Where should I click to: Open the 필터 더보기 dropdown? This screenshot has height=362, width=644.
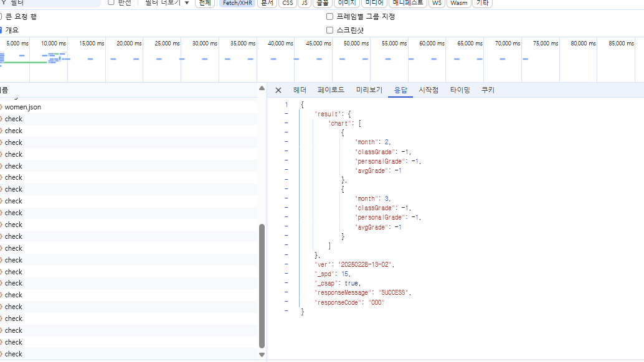[167, 2]
